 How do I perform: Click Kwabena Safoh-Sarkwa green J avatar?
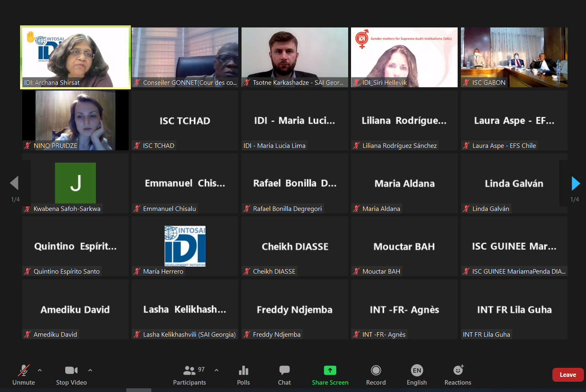tap(75, 183)
